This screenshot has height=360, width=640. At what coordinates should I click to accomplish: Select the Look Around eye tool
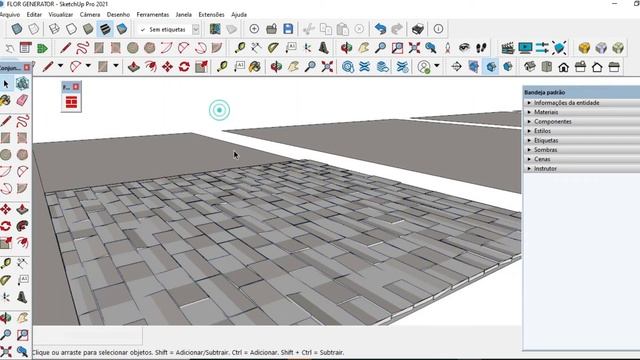pos(464,48)
